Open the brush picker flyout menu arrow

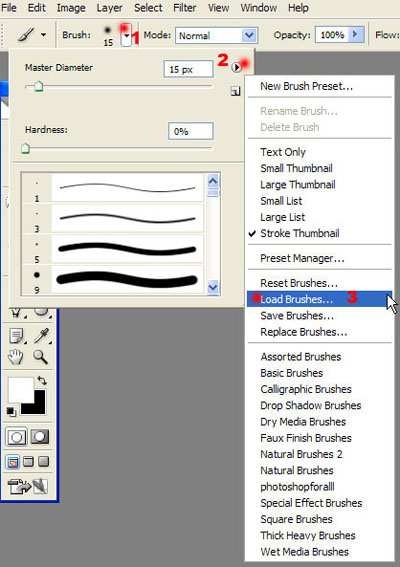pyautogui.click(x=236, y=67)
